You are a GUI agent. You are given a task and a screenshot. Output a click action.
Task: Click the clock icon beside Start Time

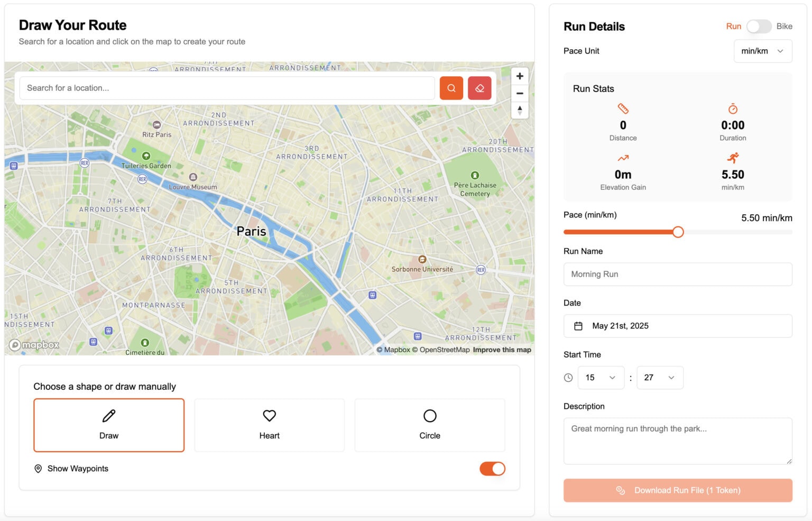pyautogui.click(x=568, y=377)
